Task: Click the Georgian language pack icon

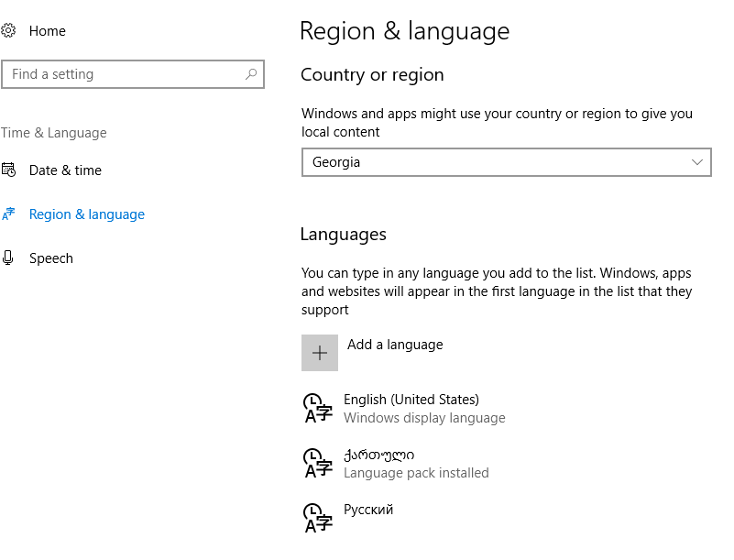Action: tap(318, 463)
